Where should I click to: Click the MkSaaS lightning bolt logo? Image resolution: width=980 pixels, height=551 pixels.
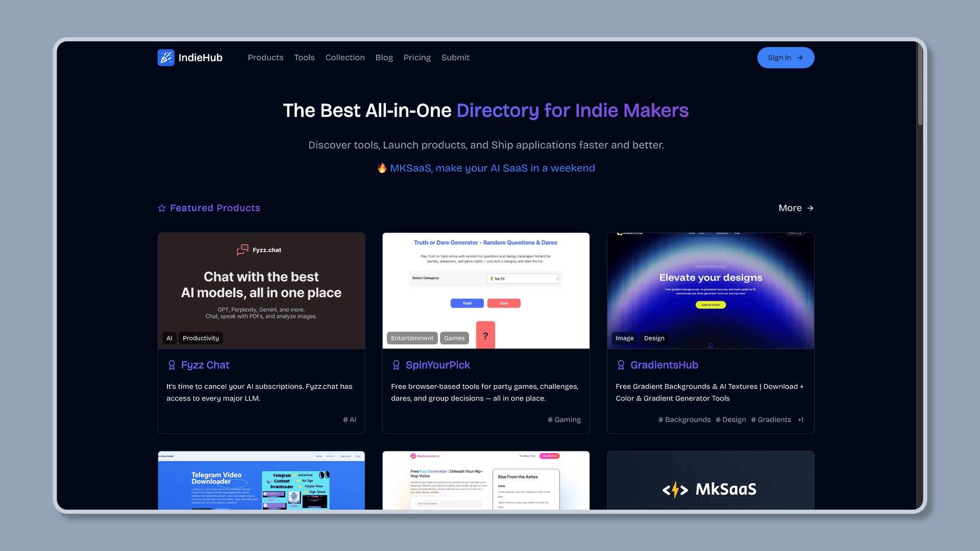tap(675, 489)
